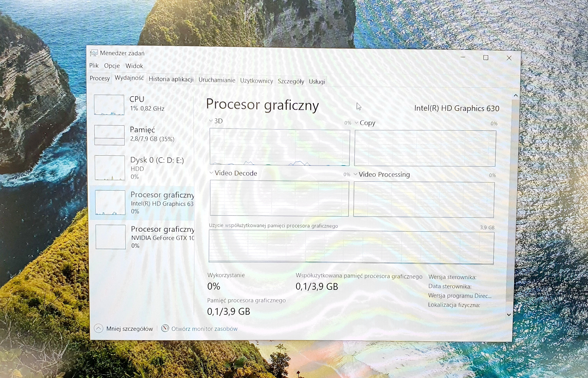Open the Widok menu
Image resolution: width=588 pixels, height=378 pixels.
(134, 66)
